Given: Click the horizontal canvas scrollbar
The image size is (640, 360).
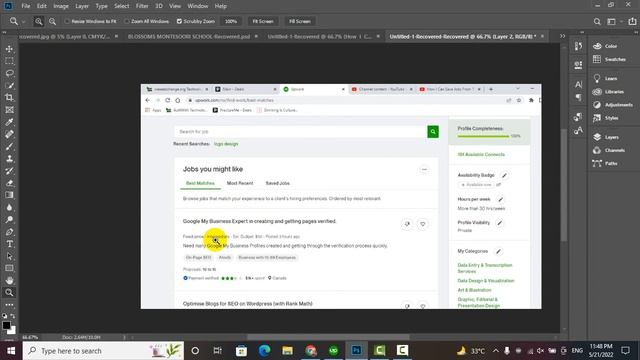Looking at the screenshot, I should pyautogui.click(x=329, y=337).
